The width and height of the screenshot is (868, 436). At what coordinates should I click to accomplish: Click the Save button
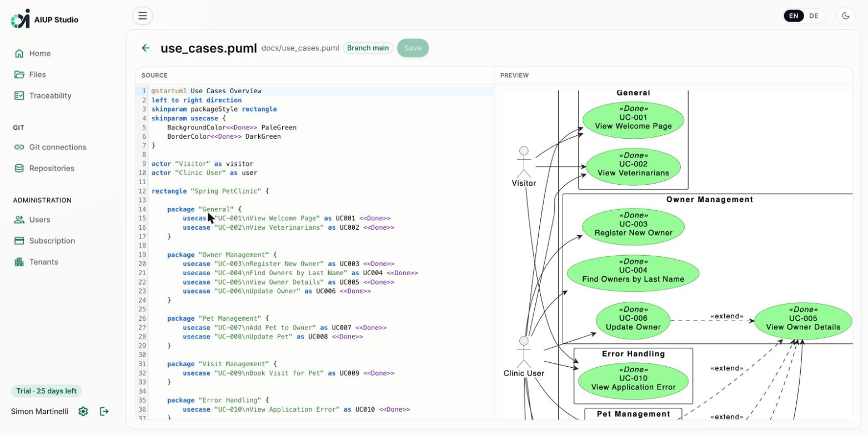[x=413, y=48]
